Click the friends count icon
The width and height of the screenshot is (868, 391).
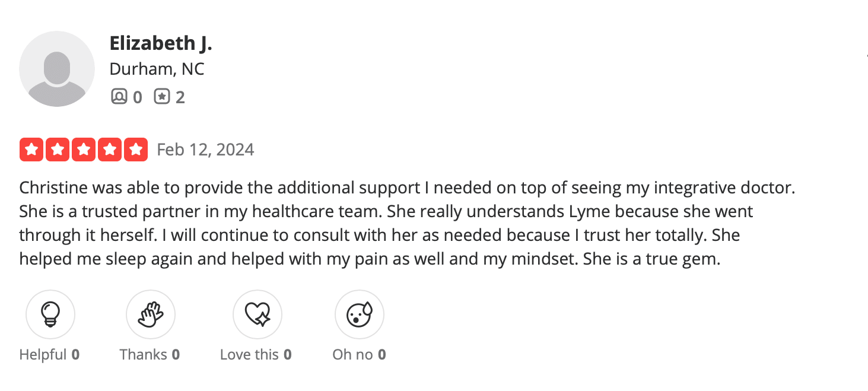pos(119,96)
